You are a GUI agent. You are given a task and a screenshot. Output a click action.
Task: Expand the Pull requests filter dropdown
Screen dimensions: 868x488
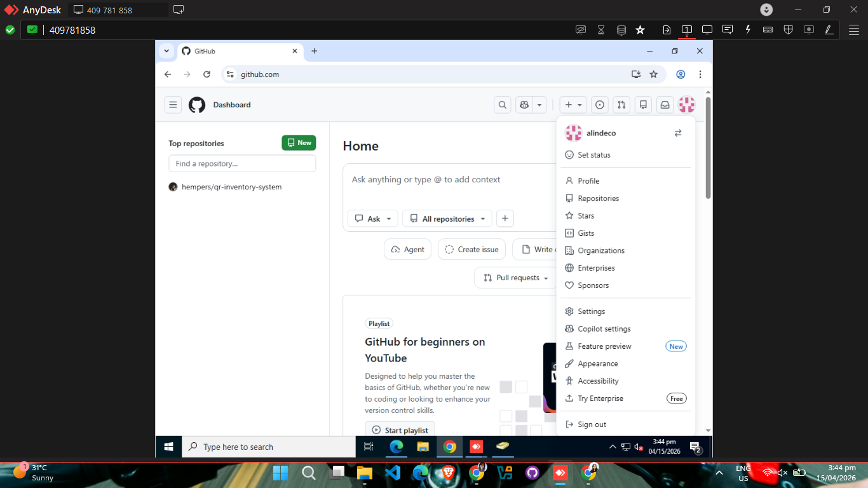[x=516, y=278]
